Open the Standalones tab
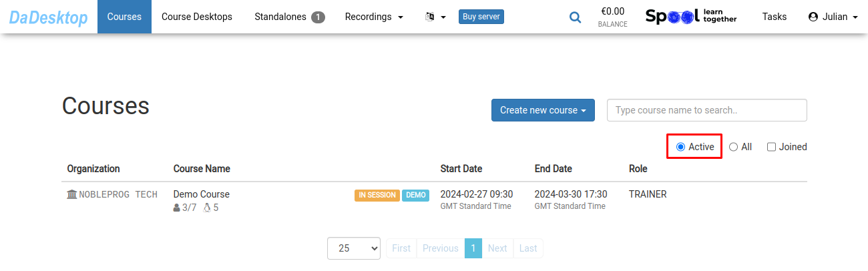The image size is (868, 271). tap(289, 17)
